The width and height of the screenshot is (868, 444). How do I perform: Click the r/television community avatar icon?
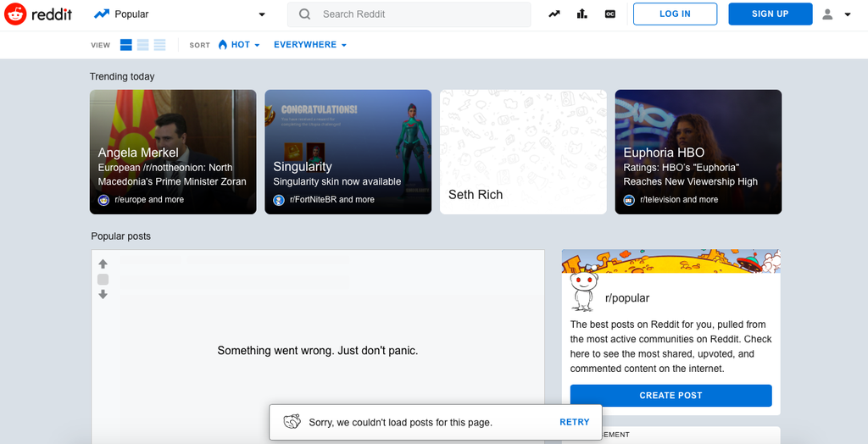[x=629, y=200]
